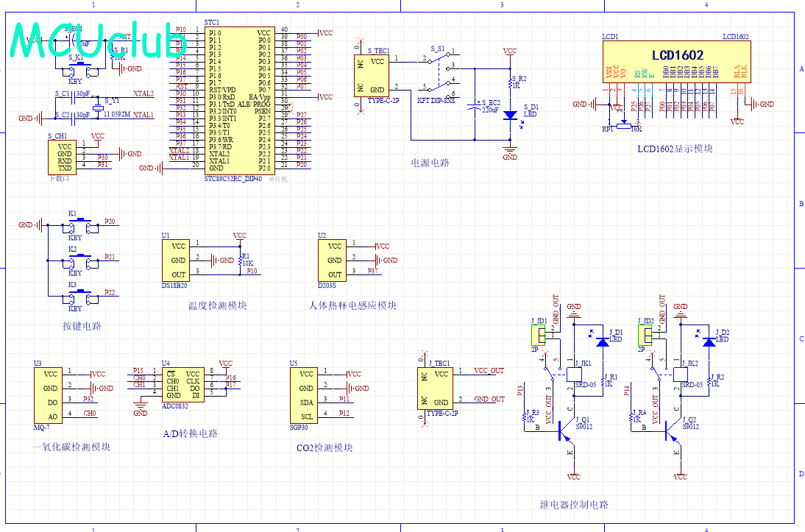The height and width of the screenshot is (532, 805).
Task: Select the S_D1 power LED symbol
Action: pos(510,115)
